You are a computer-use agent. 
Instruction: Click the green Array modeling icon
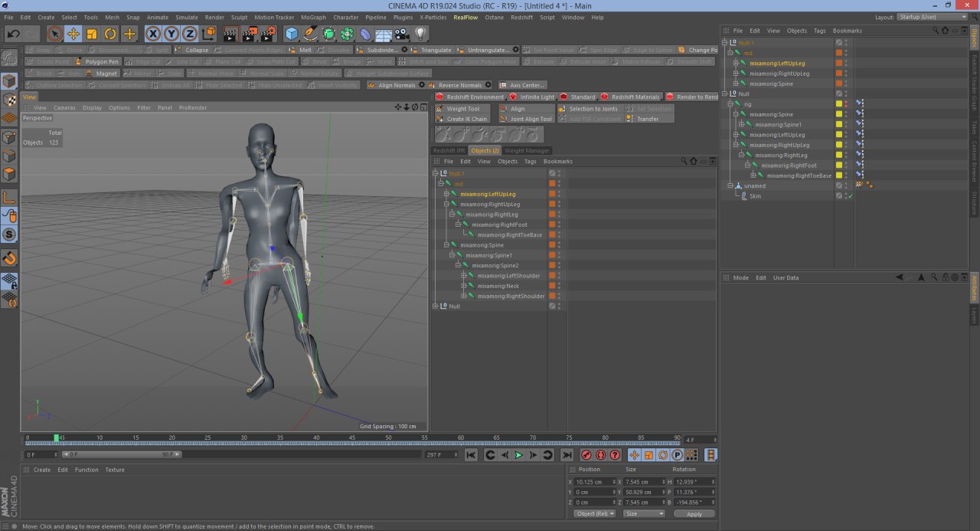coord(347,34)
